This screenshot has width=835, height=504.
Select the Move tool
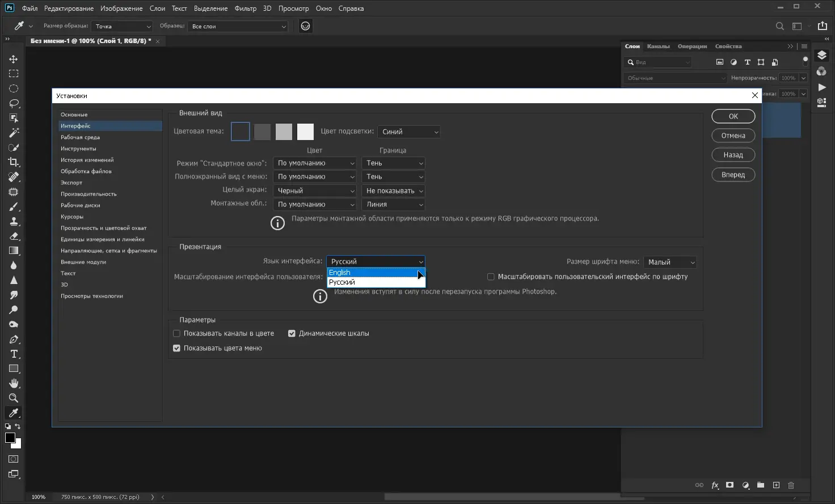click(x=13, y=58)
